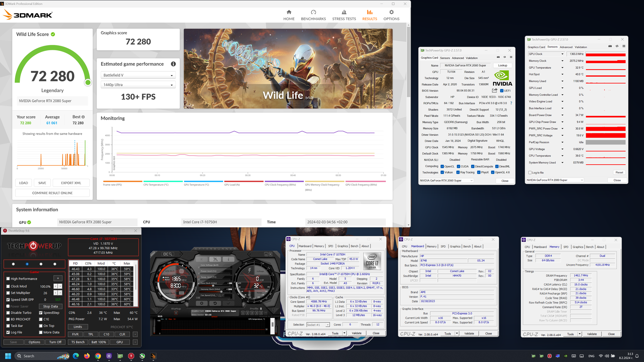
Task: Switch to Sensors tab in GPU-Z Graphics Card window
Action: tap(445, 58)
